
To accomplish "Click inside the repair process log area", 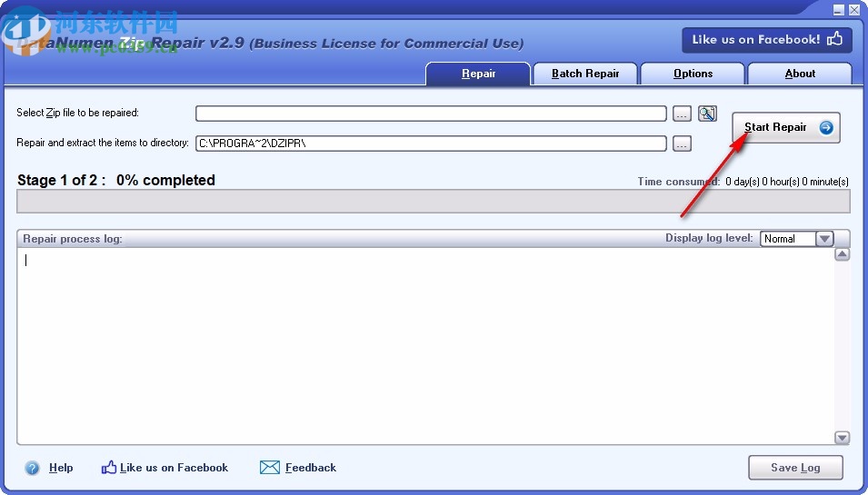I will (x=425, y=346).
